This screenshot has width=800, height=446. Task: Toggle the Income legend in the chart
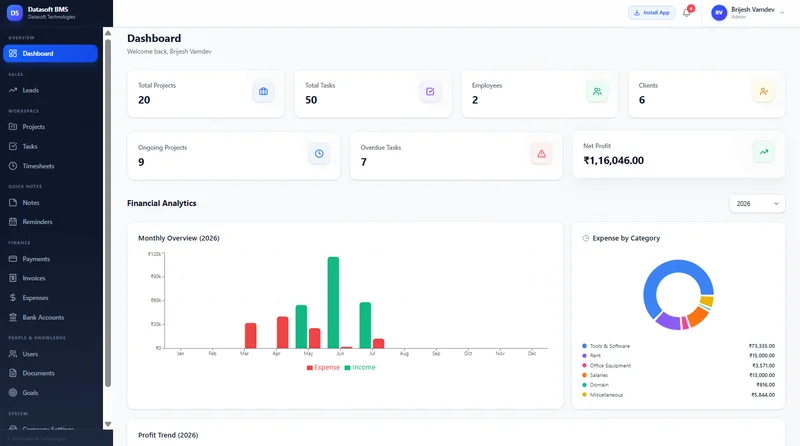coord(360,367)
